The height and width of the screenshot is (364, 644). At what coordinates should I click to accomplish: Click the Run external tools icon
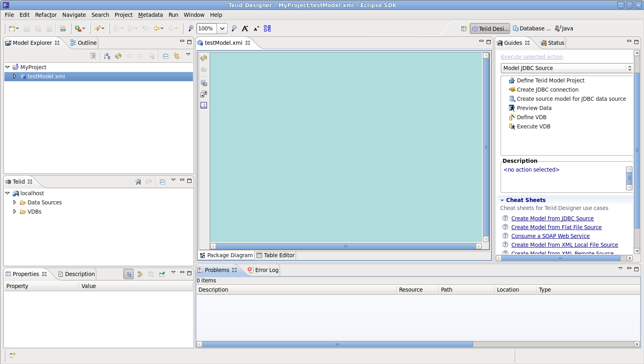(x=78, y=28)
